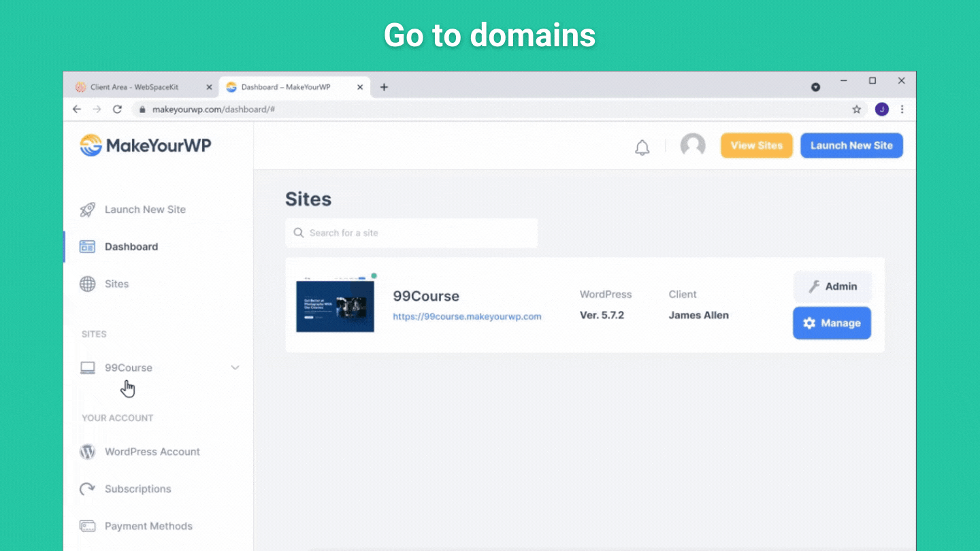Open the 99course.makeyourwp.com link
This screenshot has height=551, width=980.
coord(467,316)
